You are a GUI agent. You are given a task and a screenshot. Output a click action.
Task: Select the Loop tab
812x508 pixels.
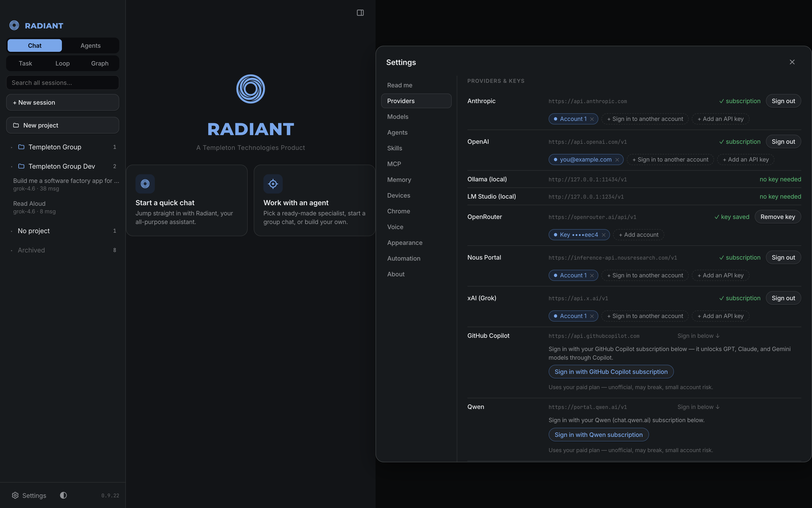[62, 63]
